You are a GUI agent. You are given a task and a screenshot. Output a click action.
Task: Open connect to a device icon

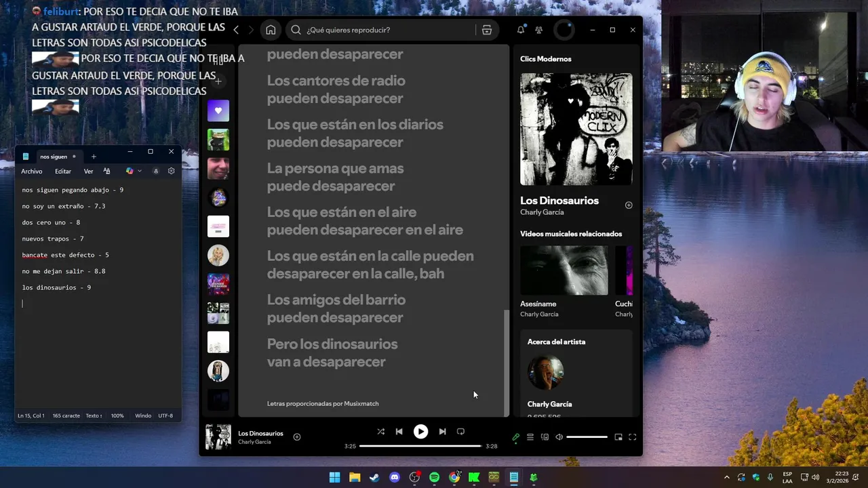545,437
